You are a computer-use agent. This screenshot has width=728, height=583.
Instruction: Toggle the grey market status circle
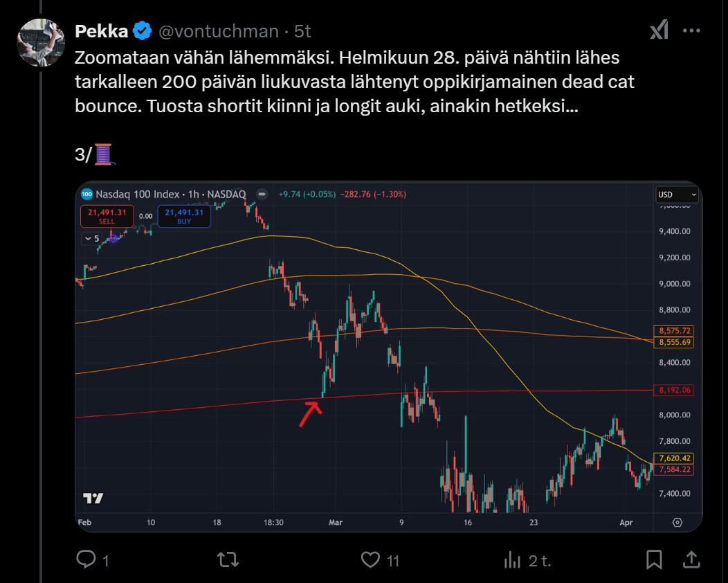click(x=262, y=195)
